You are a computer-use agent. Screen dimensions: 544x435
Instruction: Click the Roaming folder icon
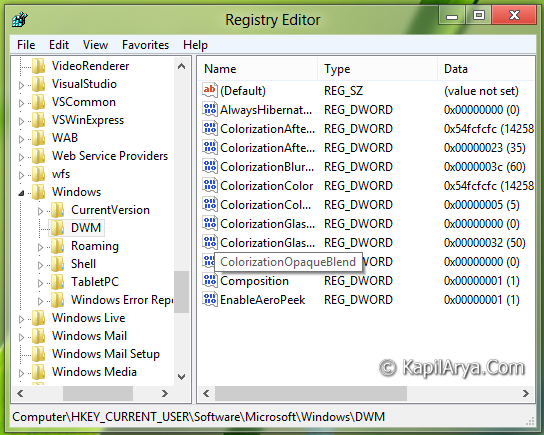coord(58,246)
